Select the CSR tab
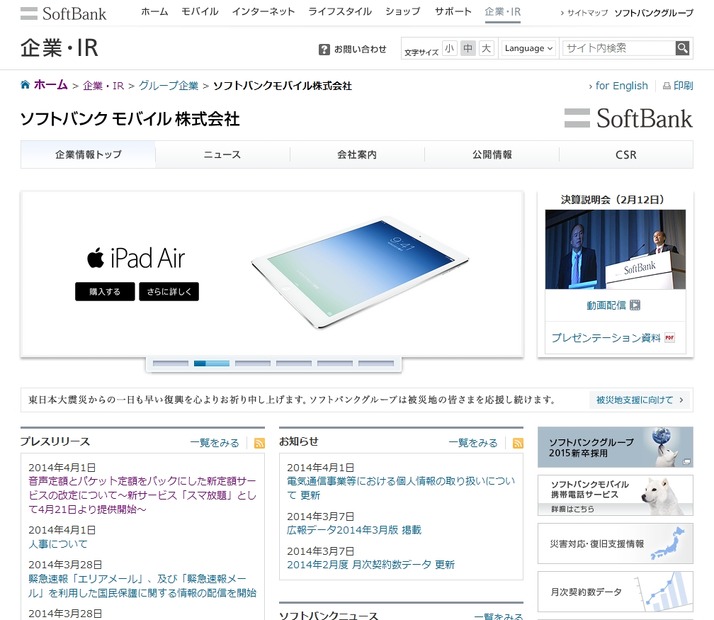This screenshot has width=714, height=620. point(626,154)
